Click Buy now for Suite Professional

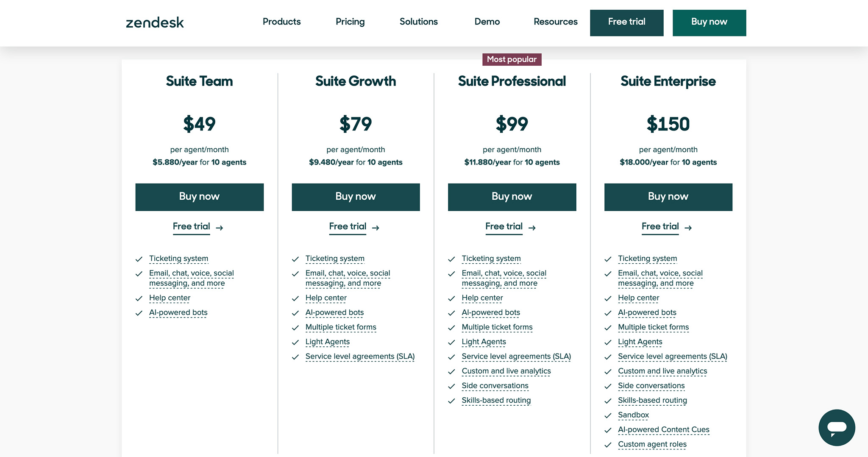(x=512, y=197)
